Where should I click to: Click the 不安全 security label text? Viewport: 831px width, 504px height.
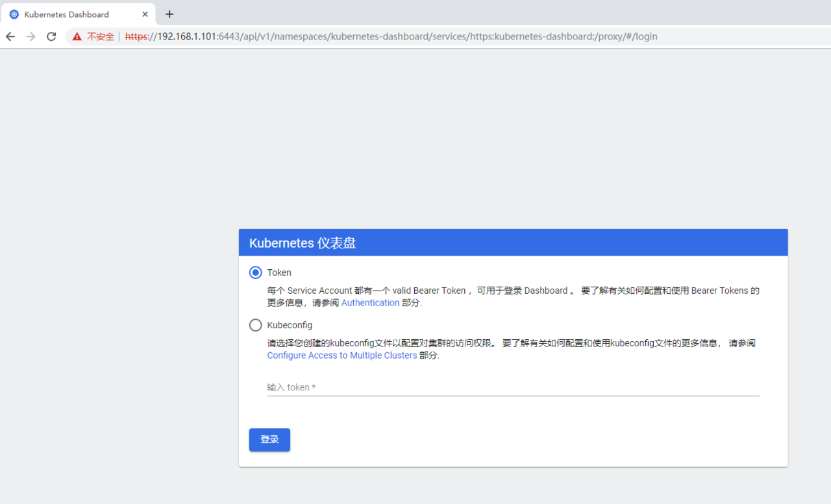tap(101, 37)
